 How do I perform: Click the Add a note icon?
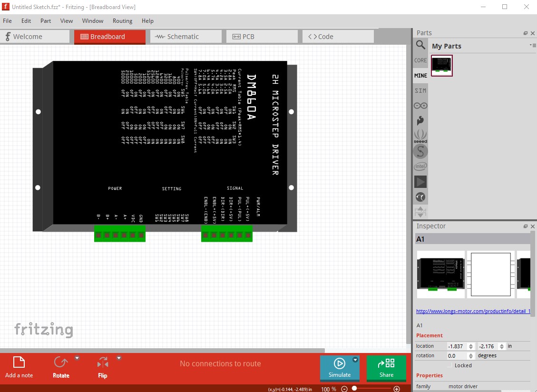coord(19,363)
